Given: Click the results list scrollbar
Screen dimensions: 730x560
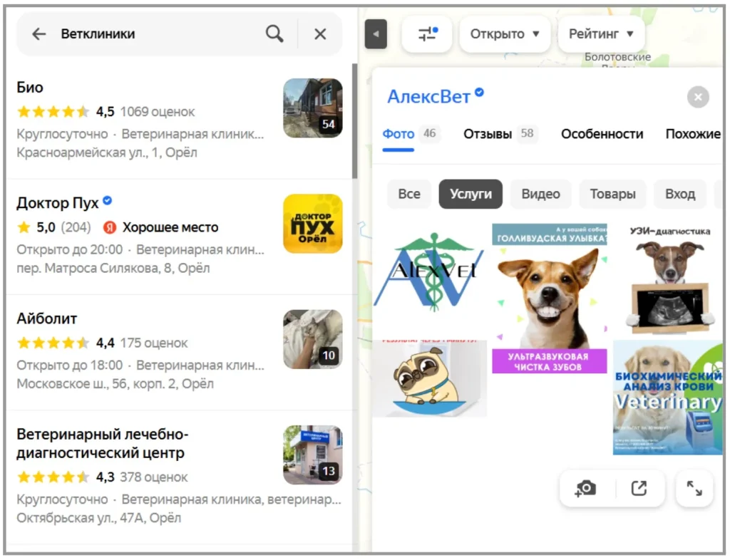Looking at the screenshot, I should 354,121.
